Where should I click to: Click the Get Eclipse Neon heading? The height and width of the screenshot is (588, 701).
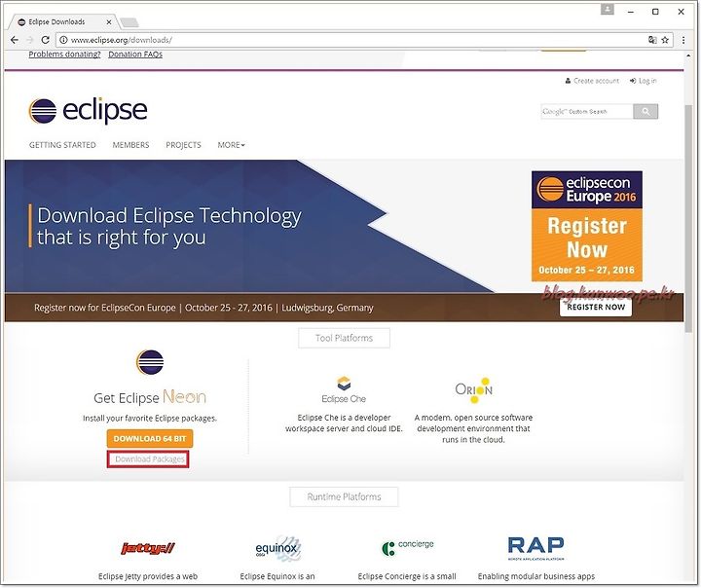tap(150, 397)
